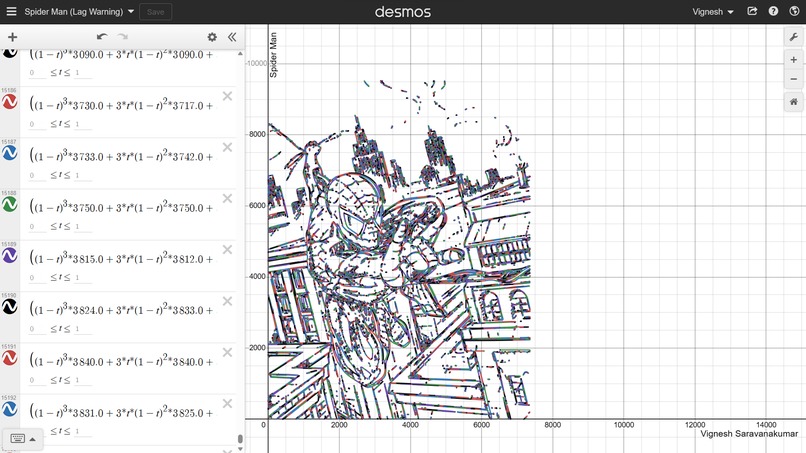
Task: Hide the blue curve of expression 3831.0
Action: tap(10, 409)
